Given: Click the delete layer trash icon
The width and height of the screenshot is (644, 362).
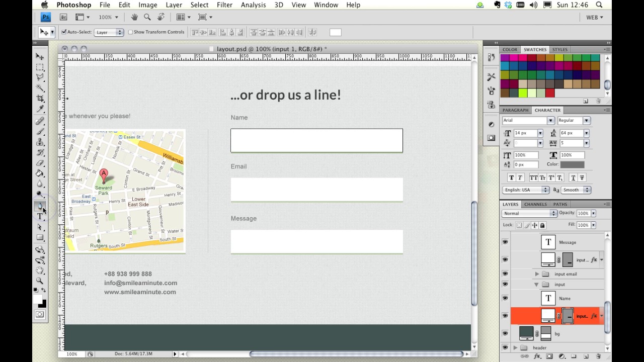Looking at the screenshot, I should 598,356.
